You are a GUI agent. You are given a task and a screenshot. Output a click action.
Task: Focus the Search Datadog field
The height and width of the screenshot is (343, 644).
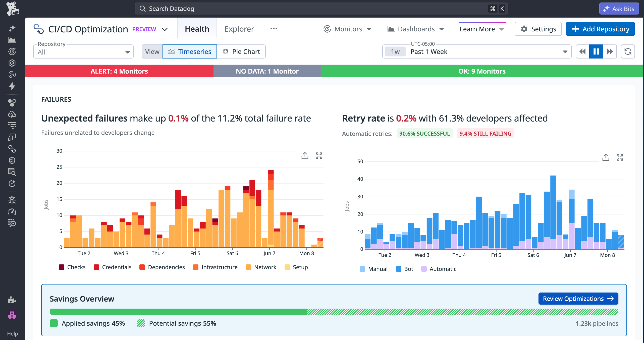(321, 9)
